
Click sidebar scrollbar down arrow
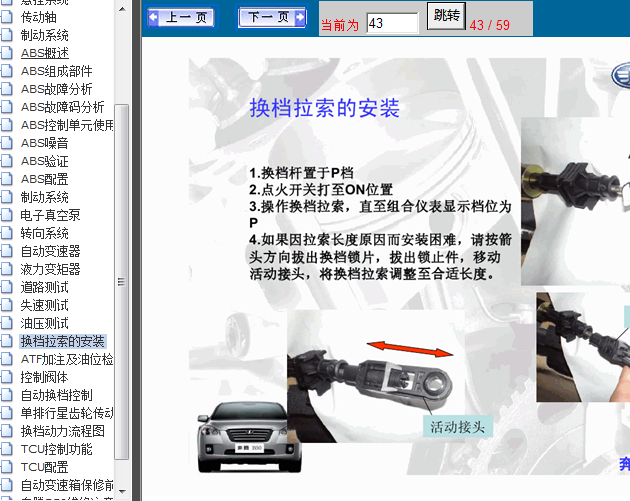122,491
